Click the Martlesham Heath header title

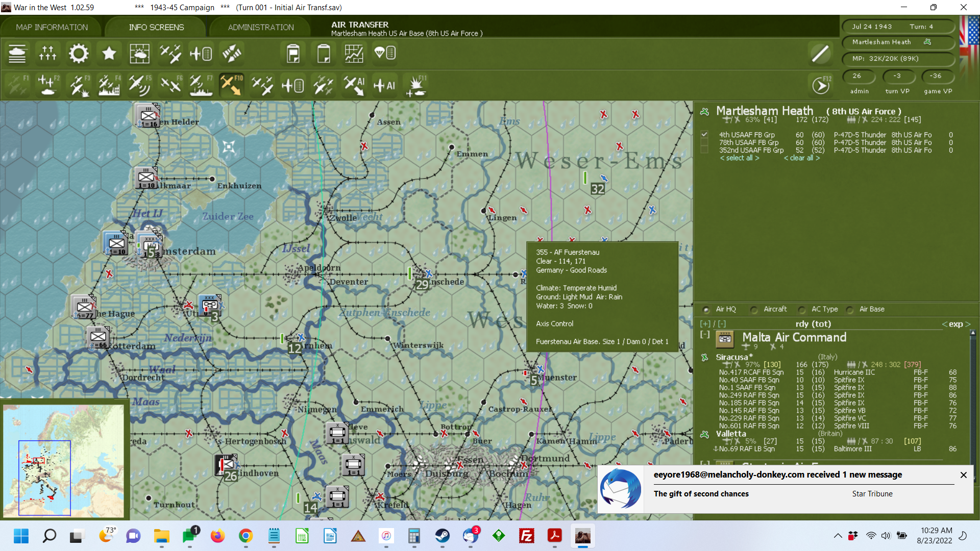coord(765,111)
